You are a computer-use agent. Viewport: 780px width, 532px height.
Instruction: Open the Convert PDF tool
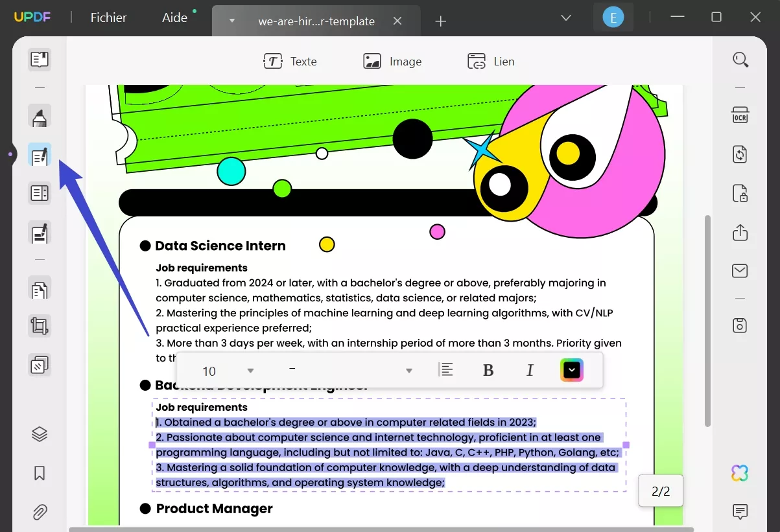pos(740,155)
